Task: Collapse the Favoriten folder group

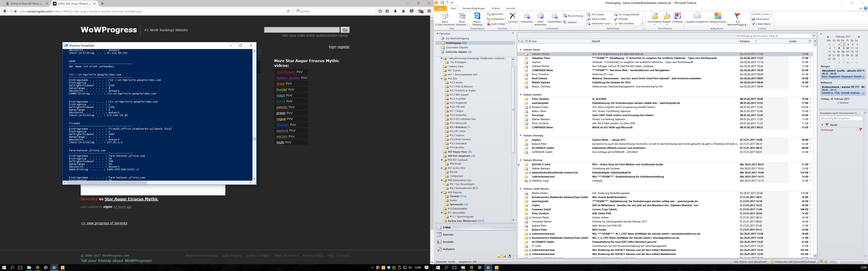Action: (x=438, y=34)
